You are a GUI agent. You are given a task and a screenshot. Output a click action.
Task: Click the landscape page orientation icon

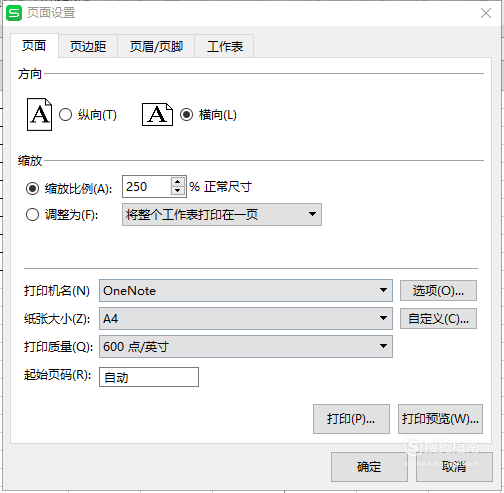coord(157,114)
